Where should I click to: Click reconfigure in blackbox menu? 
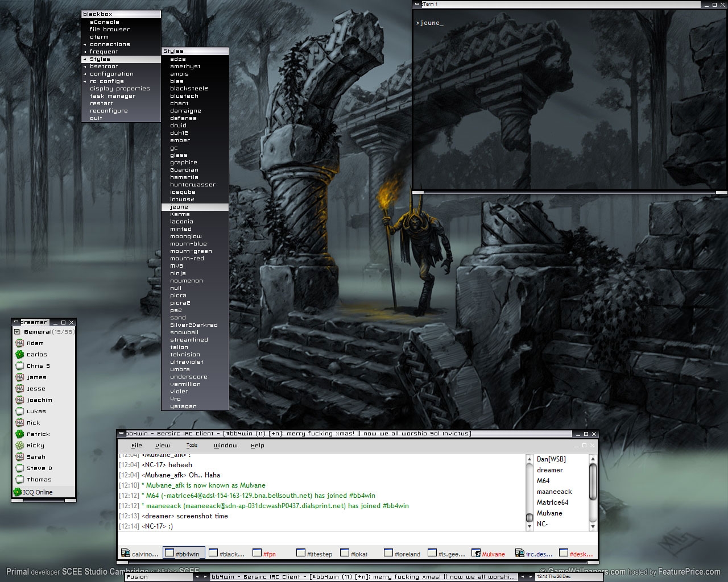(121, 111)
